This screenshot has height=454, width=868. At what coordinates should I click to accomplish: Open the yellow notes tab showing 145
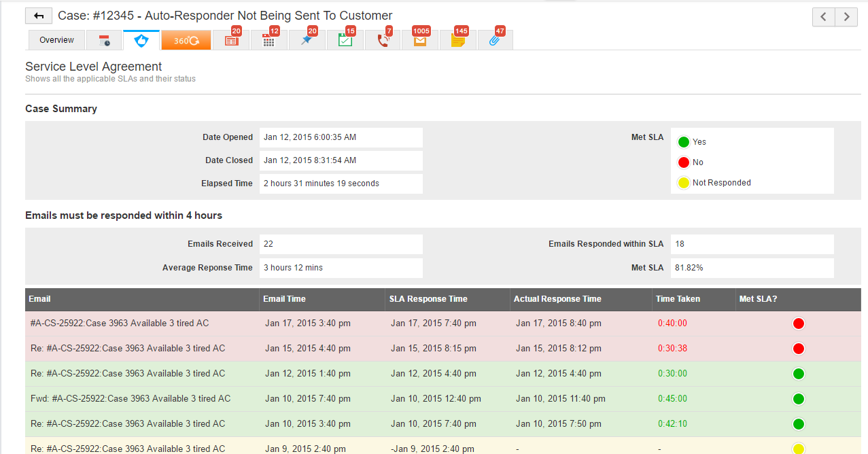[458, 40]
